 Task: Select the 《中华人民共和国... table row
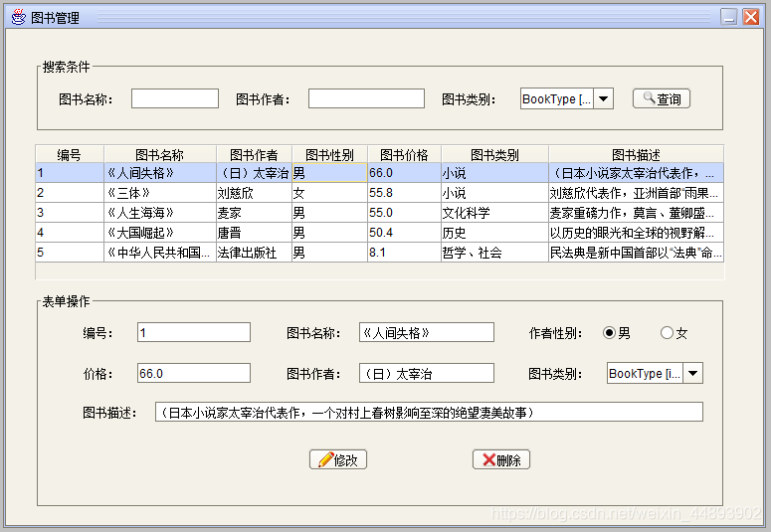[x=379, y=253]
